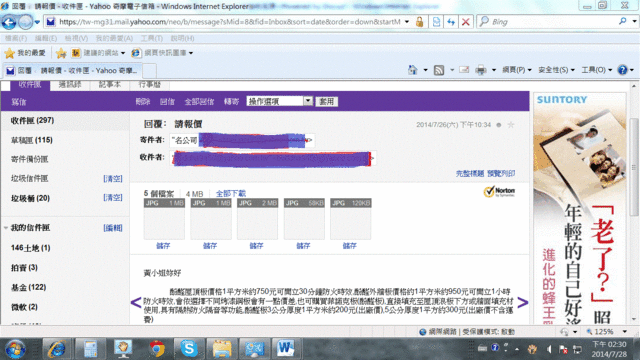
Task: Click 編輯 beside 我的信件匣
Action: tap(113, 228)
